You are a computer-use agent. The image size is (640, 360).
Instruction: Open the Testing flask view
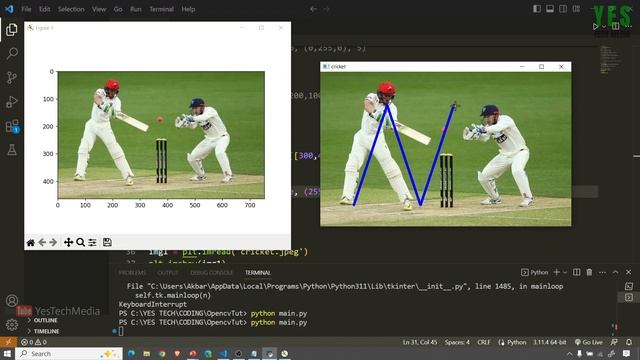[12, 150]
